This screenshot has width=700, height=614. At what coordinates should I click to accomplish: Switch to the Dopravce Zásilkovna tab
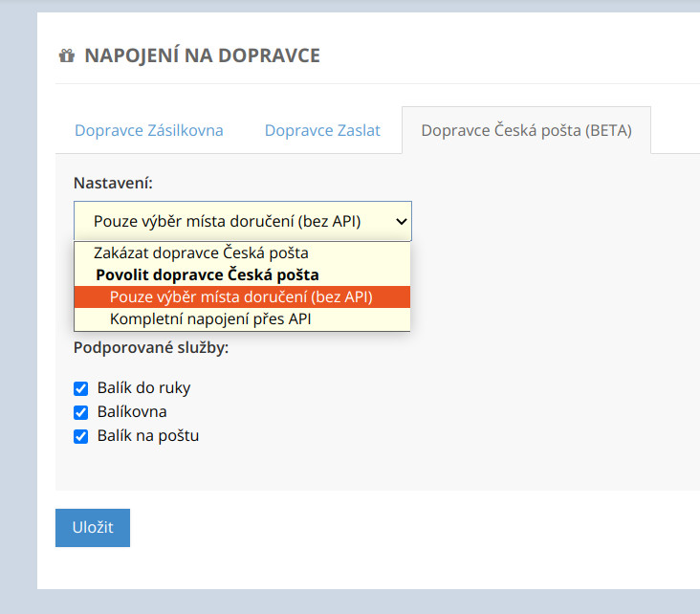(x=149, y=131)
